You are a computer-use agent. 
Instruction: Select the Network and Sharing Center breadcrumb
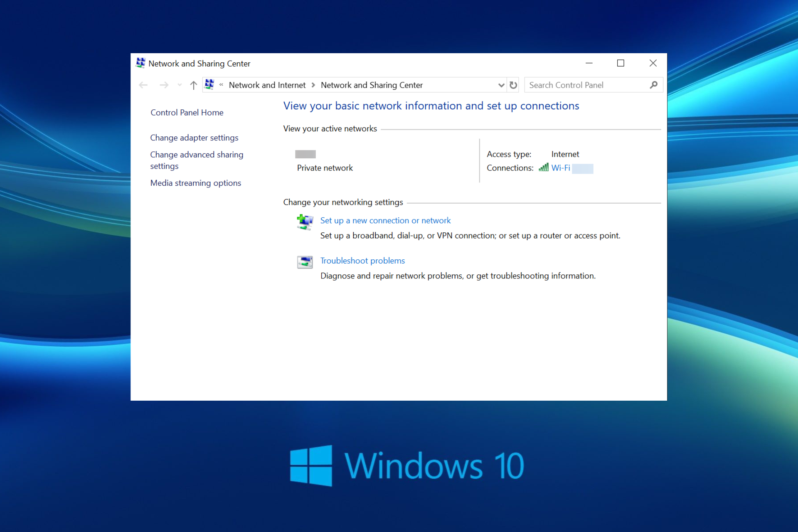coord(372,85)
